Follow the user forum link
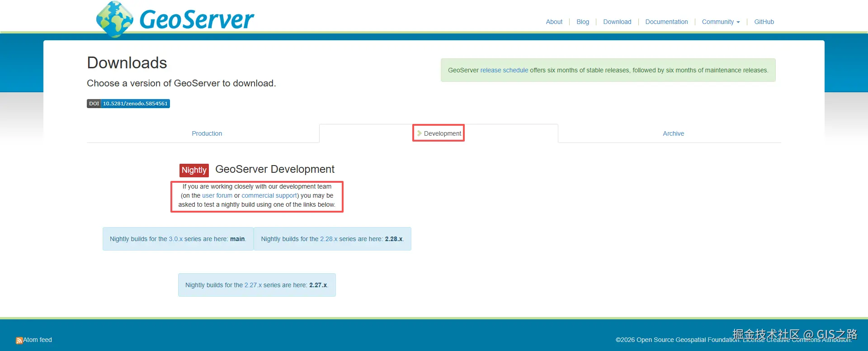Screen dimensions: 868x351 click(217, 195)
